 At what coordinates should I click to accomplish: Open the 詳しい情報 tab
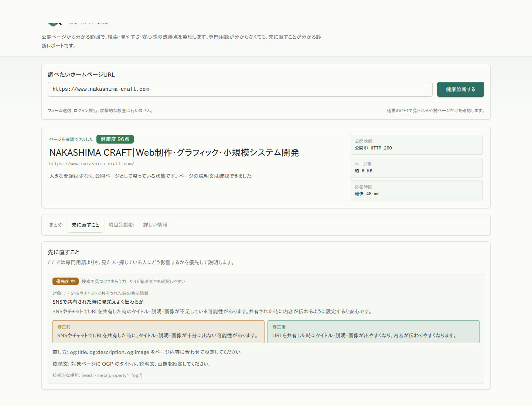[155, 225]
